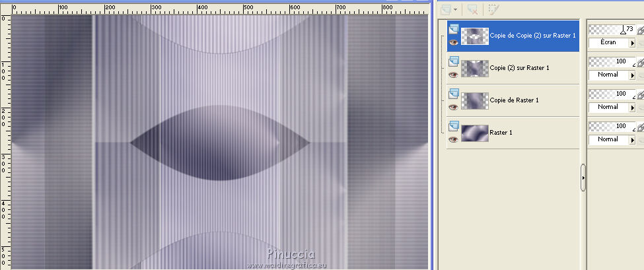Select layer name Raster 1

[x=501, y=133]
